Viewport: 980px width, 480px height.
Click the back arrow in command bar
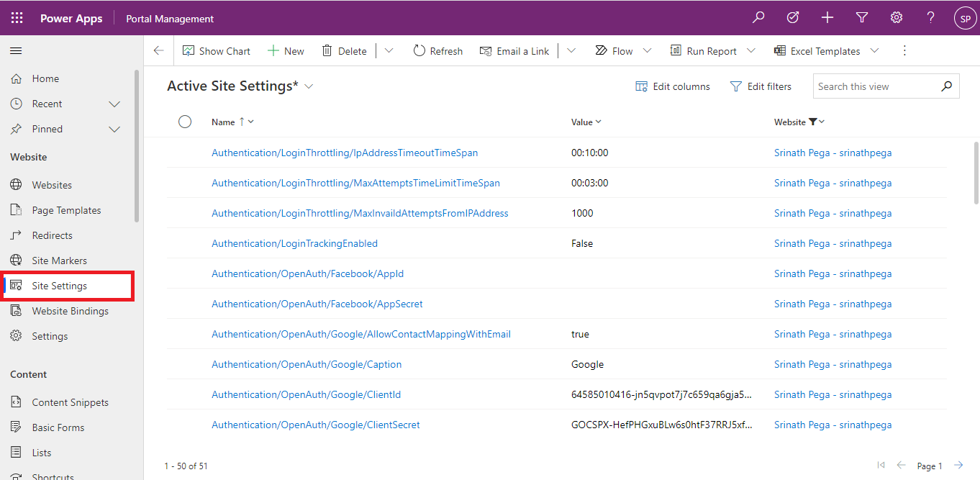point(159,51)
